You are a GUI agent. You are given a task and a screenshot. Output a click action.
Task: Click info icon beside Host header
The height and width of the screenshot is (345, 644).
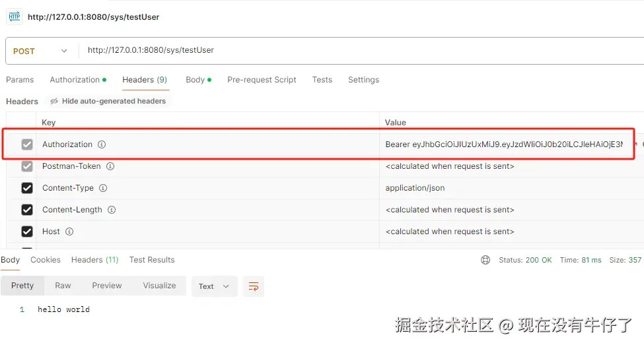pos(69,232)
